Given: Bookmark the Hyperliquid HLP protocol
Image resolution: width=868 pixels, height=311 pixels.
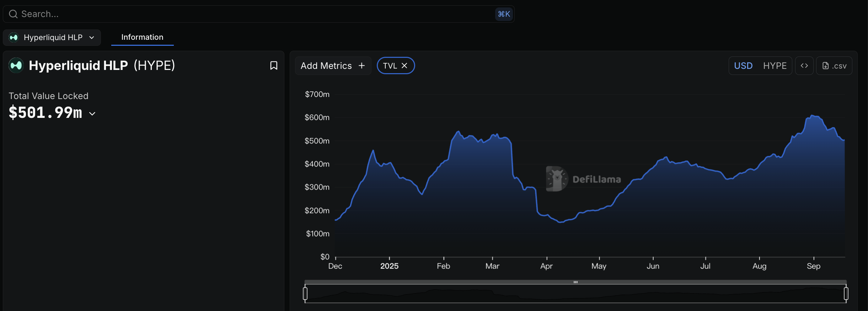Looking at the screenshot, I should 273,66.
